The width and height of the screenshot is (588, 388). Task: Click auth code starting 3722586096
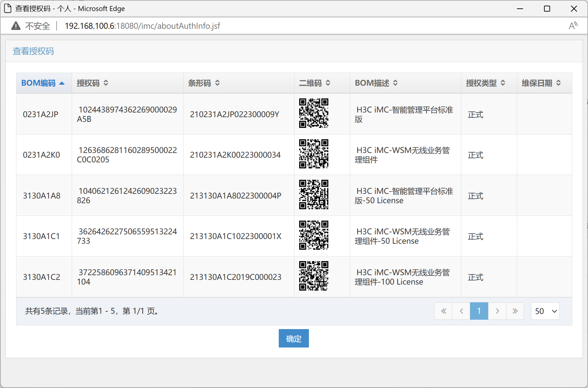coord(127,277)
